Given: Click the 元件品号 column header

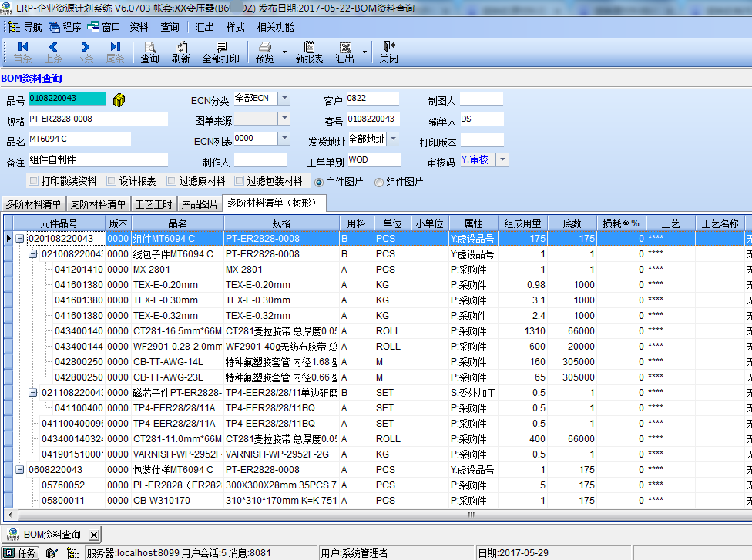Looking at the screenshot, I should (59, 223).
